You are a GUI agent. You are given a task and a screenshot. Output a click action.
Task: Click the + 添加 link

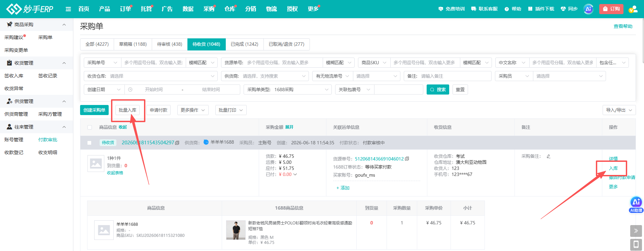pyautogui.click(x=343, y=188)
